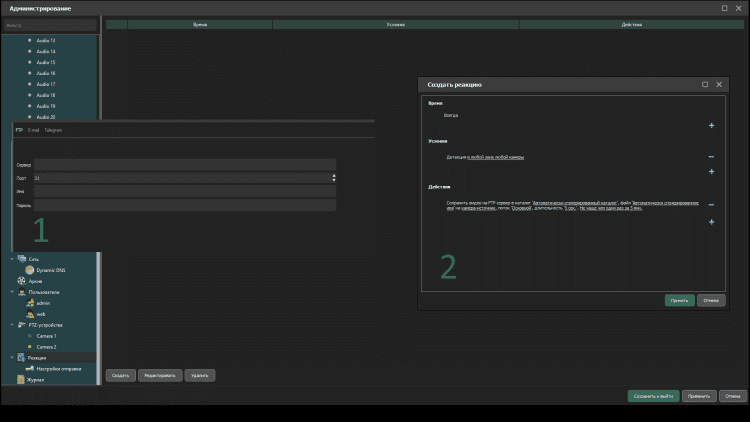Select the Архив film reel icon
The height and width of the screenshot is (422, 750).
(21, 281)
